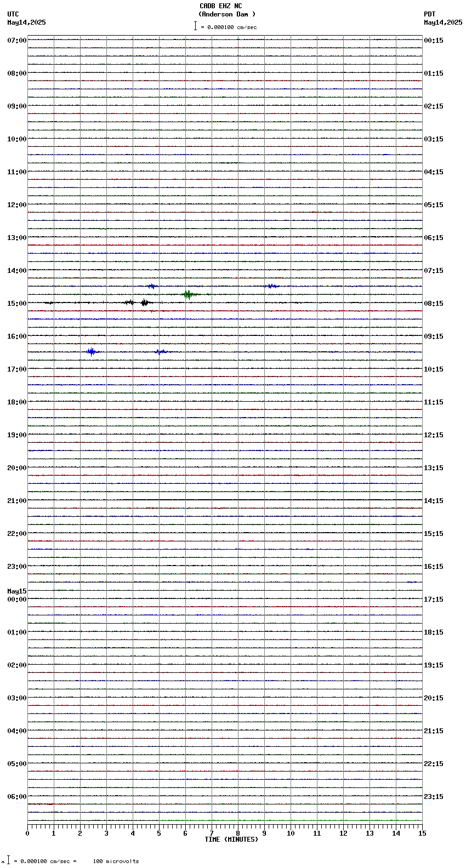Click the '23:00' UTC time label

[17, 567]
